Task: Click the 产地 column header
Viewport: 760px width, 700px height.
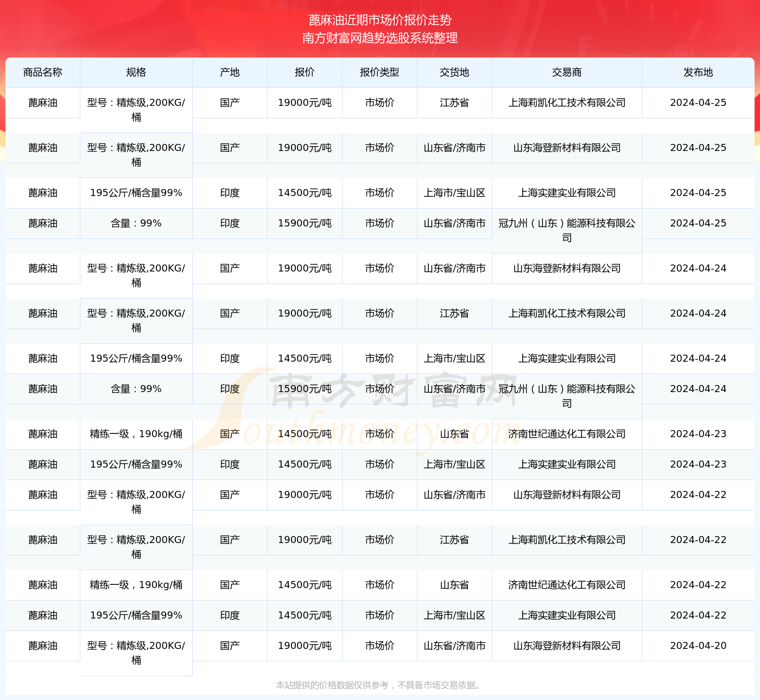Action: (x=230, y=72)
